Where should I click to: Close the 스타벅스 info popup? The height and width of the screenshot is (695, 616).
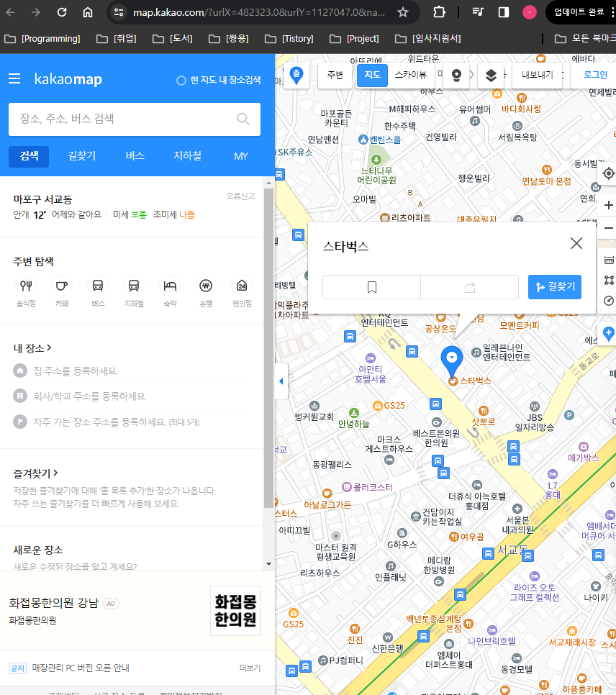coord(576,243)
